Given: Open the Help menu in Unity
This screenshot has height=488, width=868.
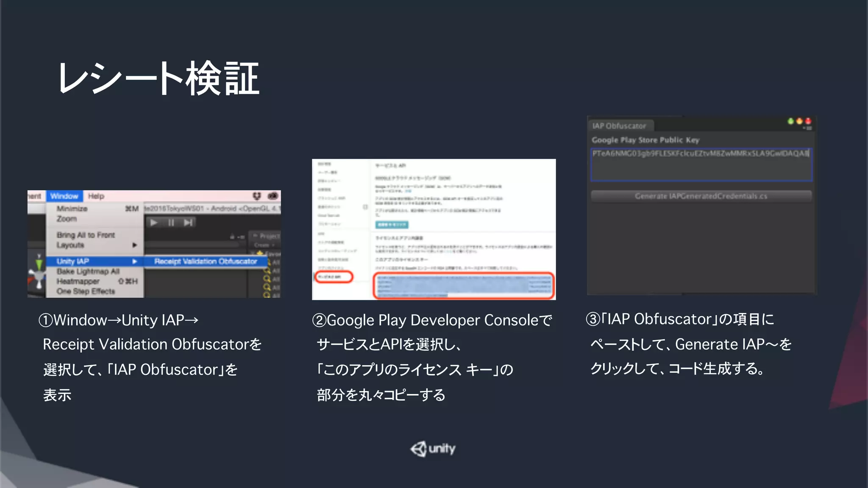Looking at the screenshot, I should (x=96, y=196).
